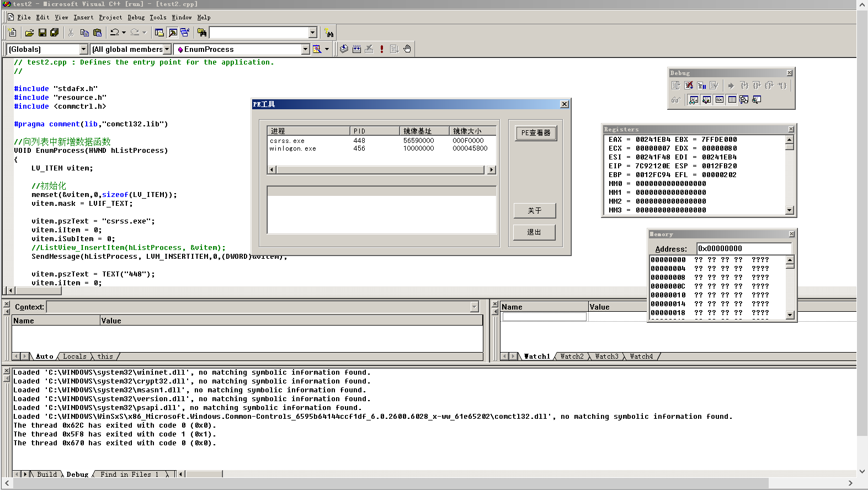868x490 pixels.
Task: Open the Debug menu
Action: (136, 18)
